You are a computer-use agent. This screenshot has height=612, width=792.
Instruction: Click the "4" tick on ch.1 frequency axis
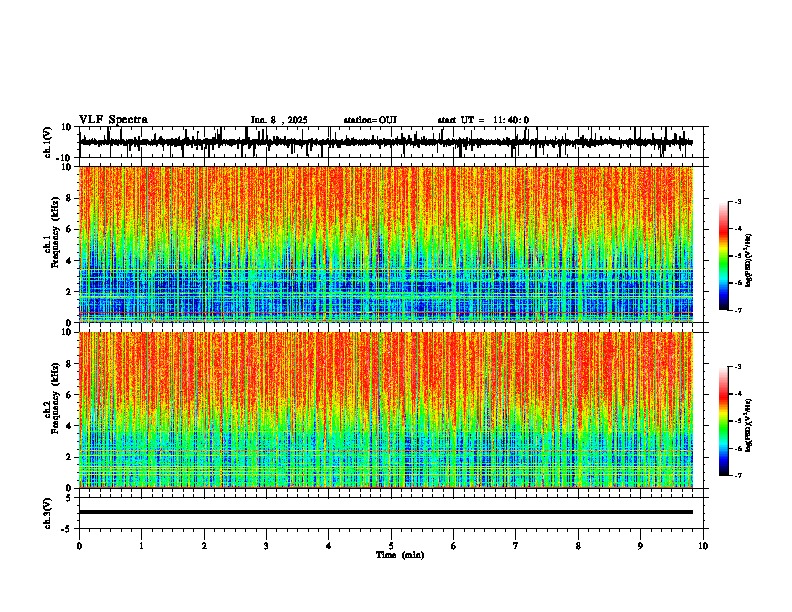coord(69,261)
